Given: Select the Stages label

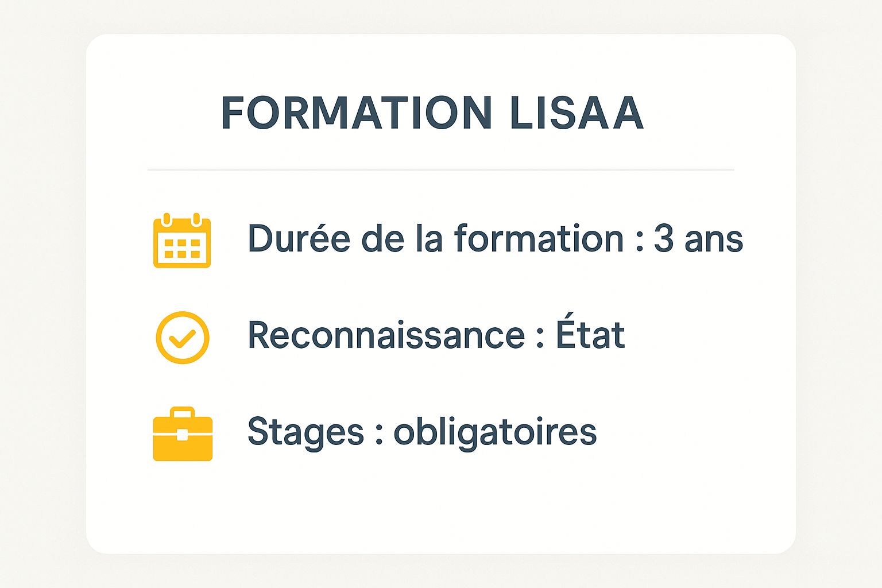Looking at the screenshot, I should [x=305, y=432].
